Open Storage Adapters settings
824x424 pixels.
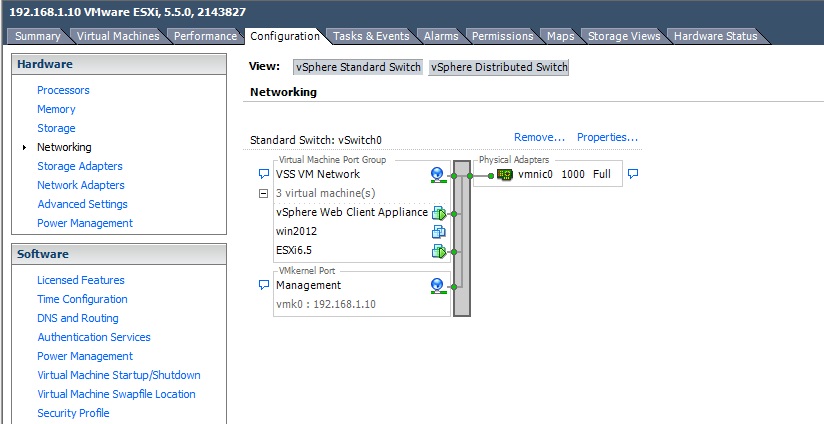click(79, 166)
